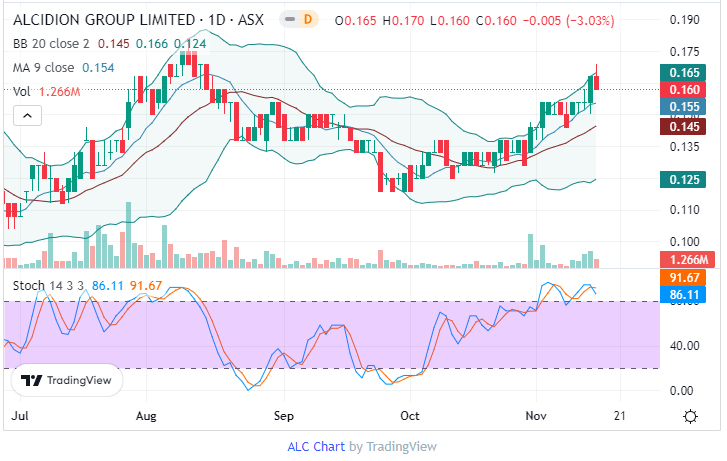Click the red 0.160 current price label
The width and height of the screenshot is (727, 461).
[684, 89]
